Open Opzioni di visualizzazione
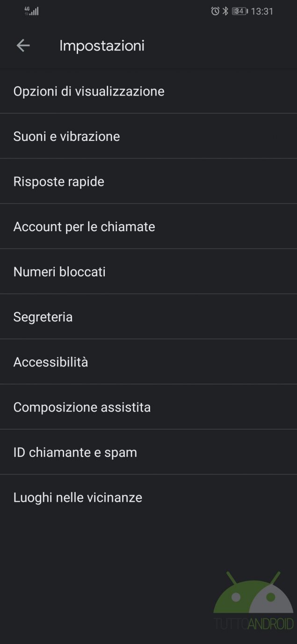297x644 pixels. [x=148, y=91]
